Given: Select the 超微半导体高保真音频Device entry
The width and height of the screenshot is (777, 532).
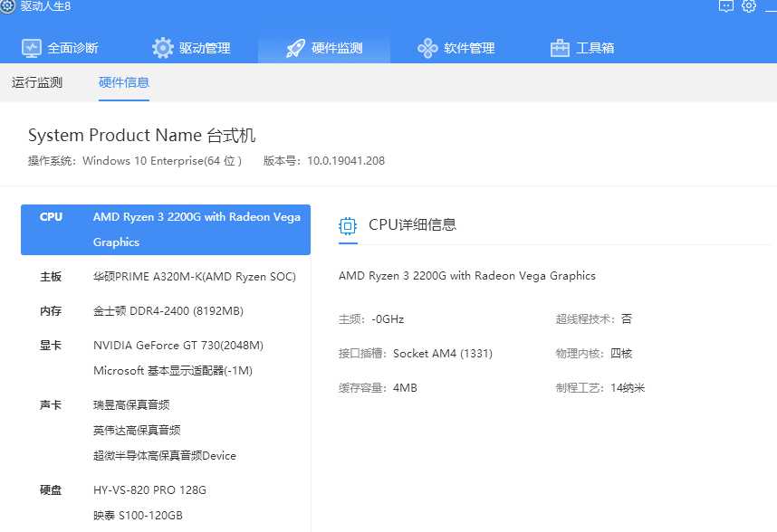Looking at the screenshot, I should click(x=165, y=455).
